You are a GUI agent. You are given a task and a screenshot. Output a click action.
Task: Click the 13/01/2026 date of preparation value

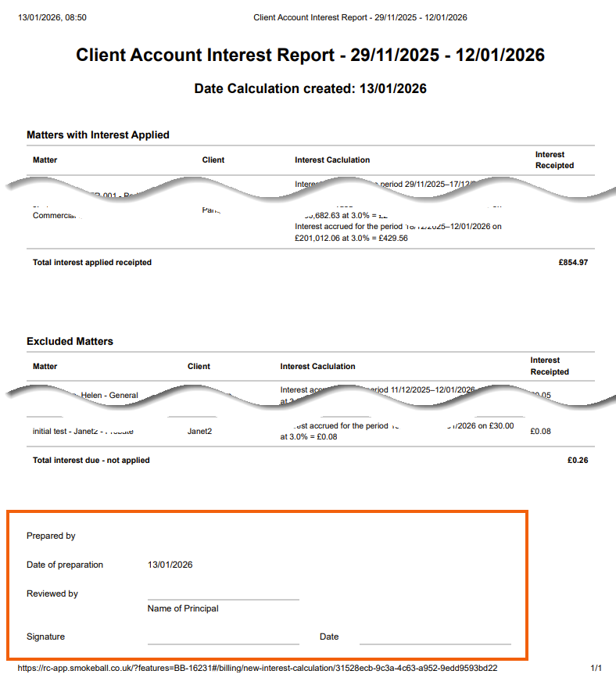pyautogui.click(x=170, y=565)
